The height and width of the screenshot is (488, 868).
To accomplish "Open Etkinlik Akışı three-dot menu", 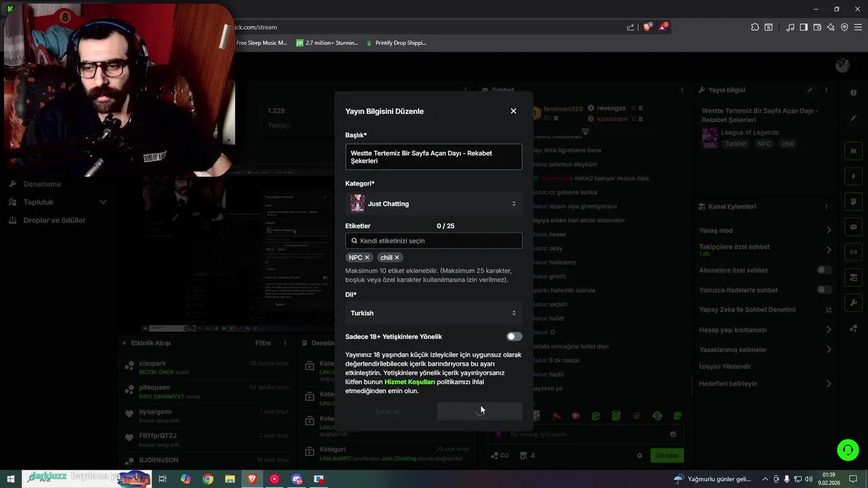I will point(285,343).
